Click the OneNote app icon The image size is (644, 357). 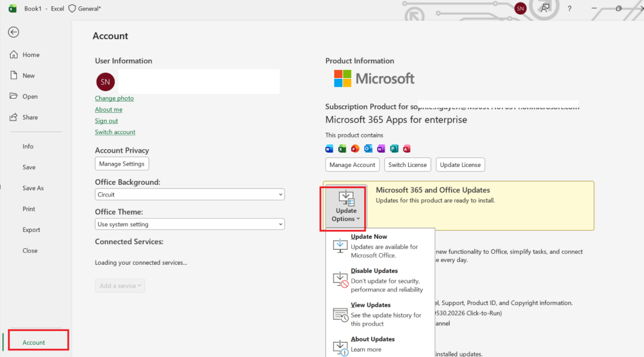381,149
